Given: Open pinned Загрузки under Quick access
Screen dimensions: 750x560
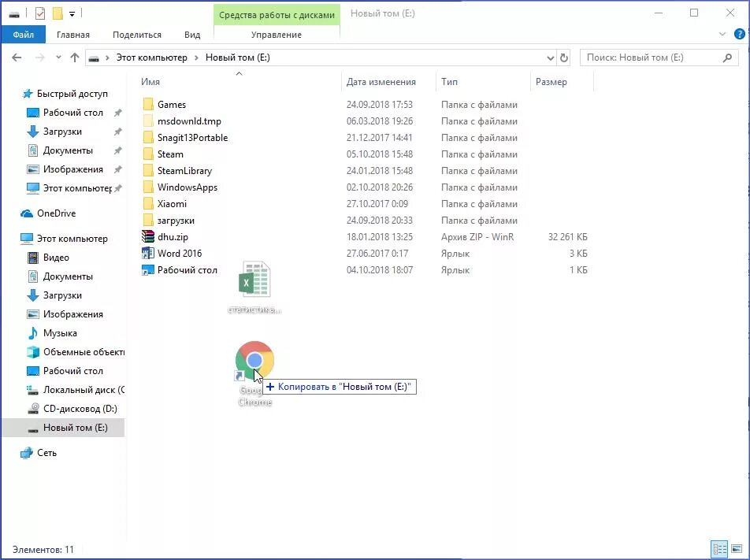Looking at the screenshot, I should [x=62, y=132].
